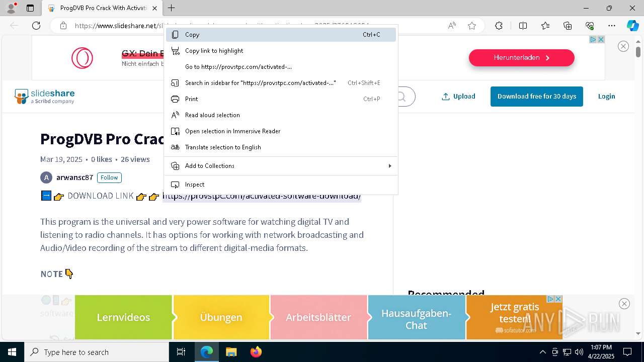Click Übungen ad tile

pyautogui.click(x=221, y=317)
